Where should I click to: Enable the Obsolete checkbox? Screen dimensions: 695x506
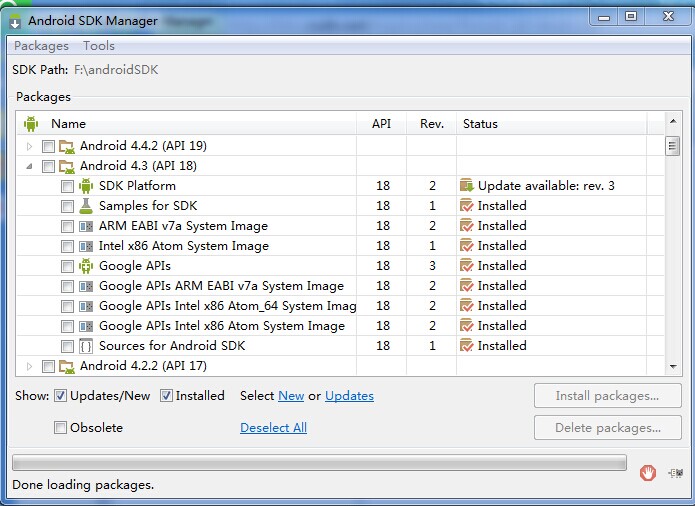[x=61, y=428]
